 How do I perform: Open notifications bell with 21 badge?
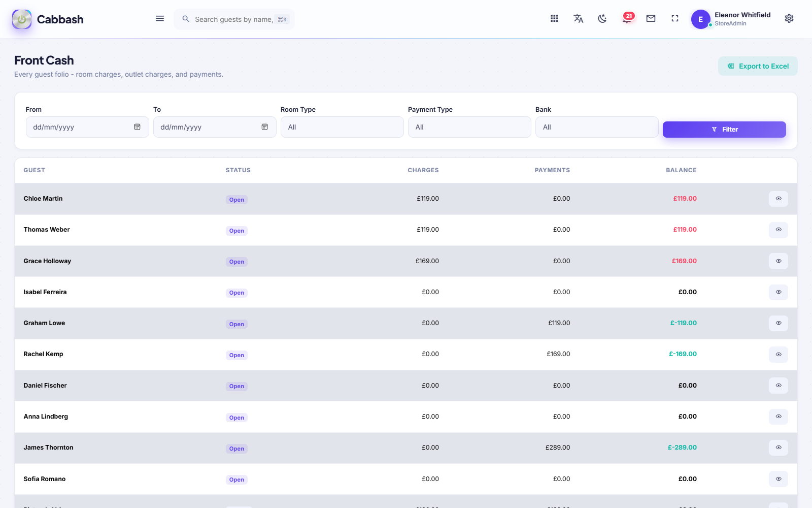pyautogui.click(x=627, y=18)
